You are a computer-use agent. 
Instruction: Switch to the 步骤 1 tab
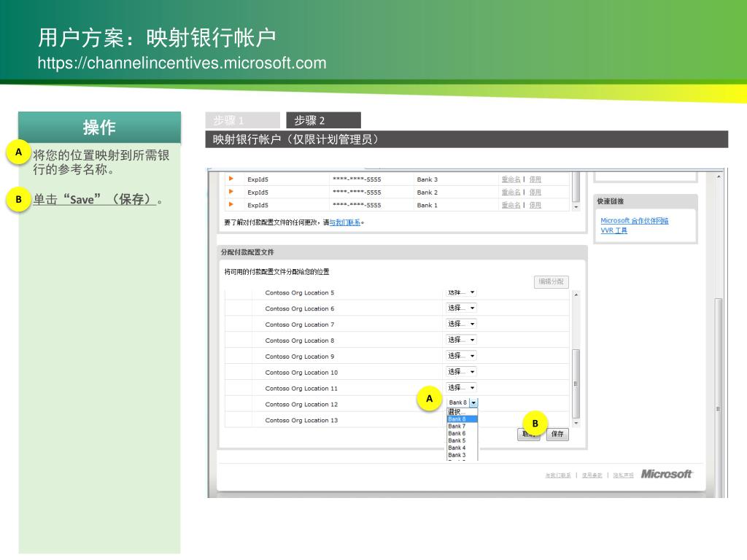click(242, 120)
